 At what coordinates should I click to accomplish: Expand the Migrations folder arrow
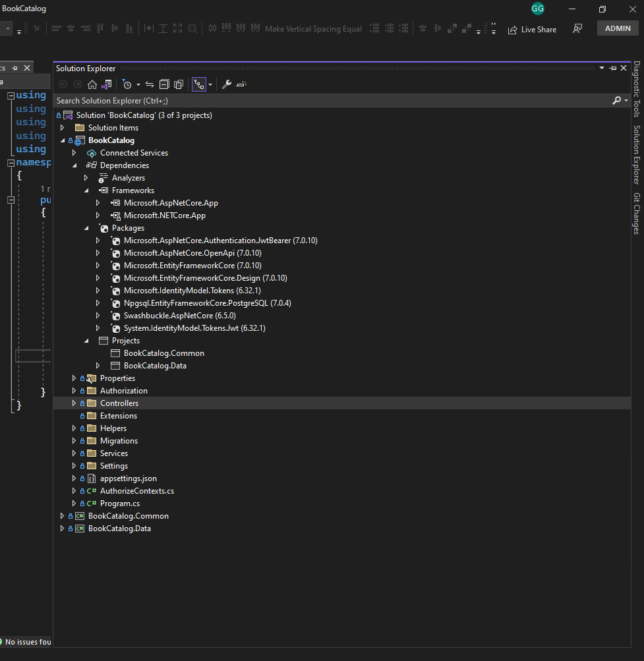click(x=74, y=440)
